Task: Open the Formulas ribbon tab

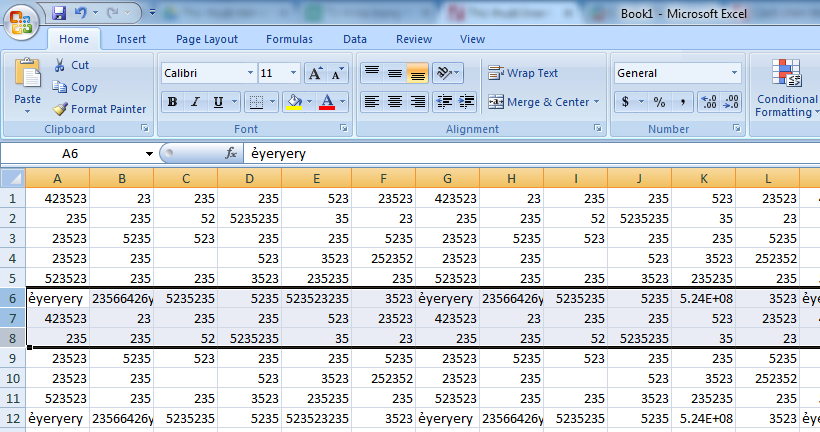Action: click(x=289, y=39)
